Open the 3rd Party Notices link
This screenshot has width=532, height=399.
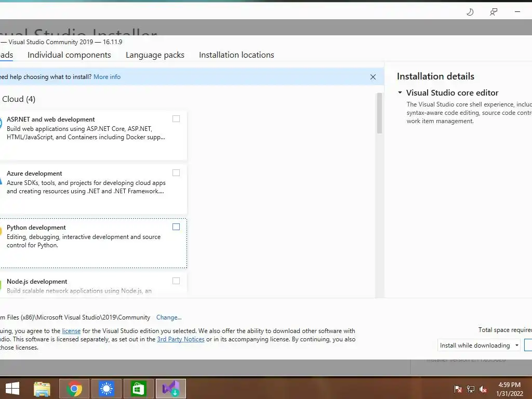click(181, 339)
